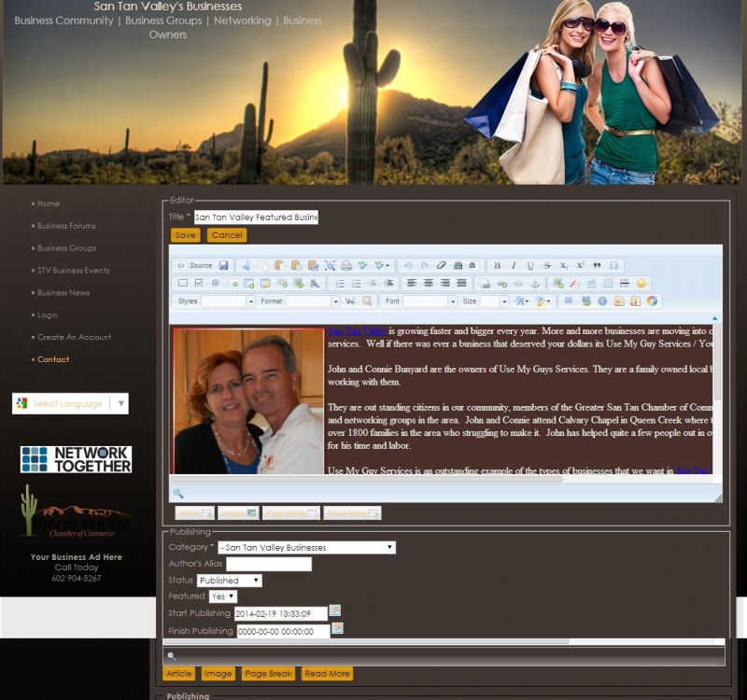Insert a block quote
The width and height of the screenshot is (747, 700).
[597, 266]
